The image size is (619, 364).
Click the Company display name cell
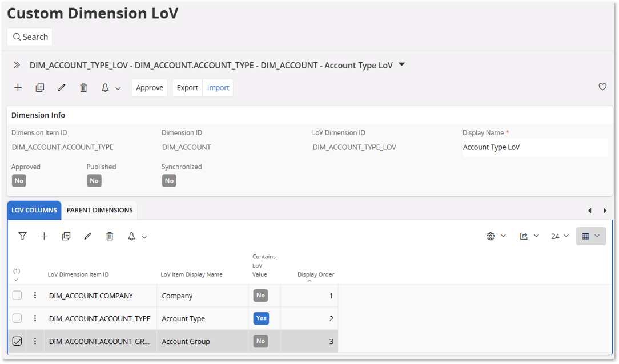tap(203, 296)
